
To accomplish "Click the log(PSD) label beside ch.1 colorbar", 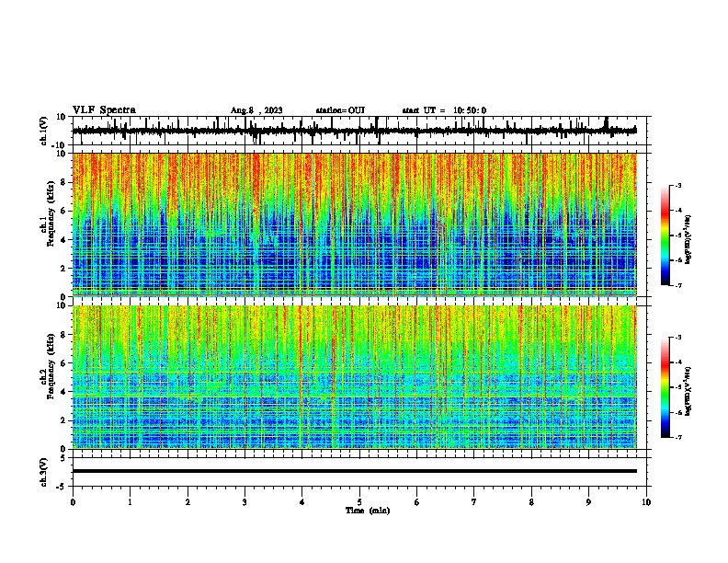I will pyautogui.click(x=688, y=240).
